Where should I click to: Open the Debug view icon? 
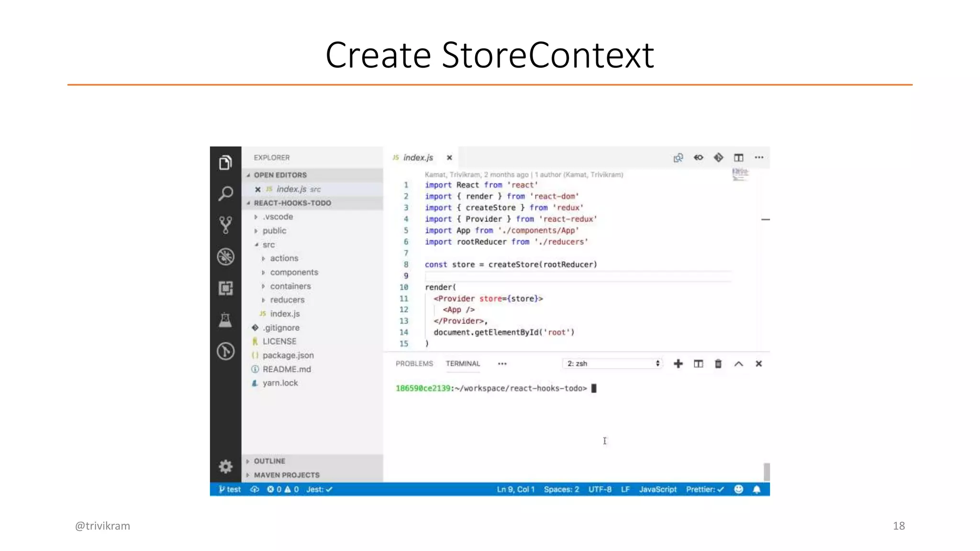click(x=225, y=257)
